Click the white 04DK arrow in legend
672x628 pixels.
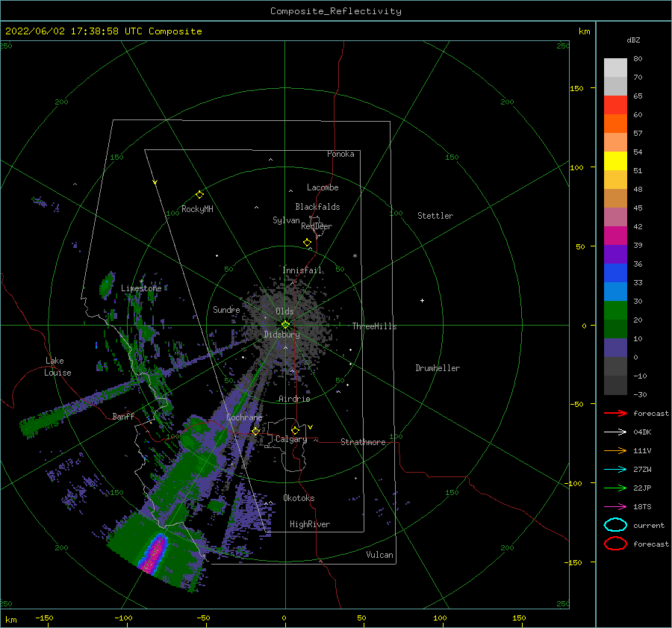tap(615, 432)
